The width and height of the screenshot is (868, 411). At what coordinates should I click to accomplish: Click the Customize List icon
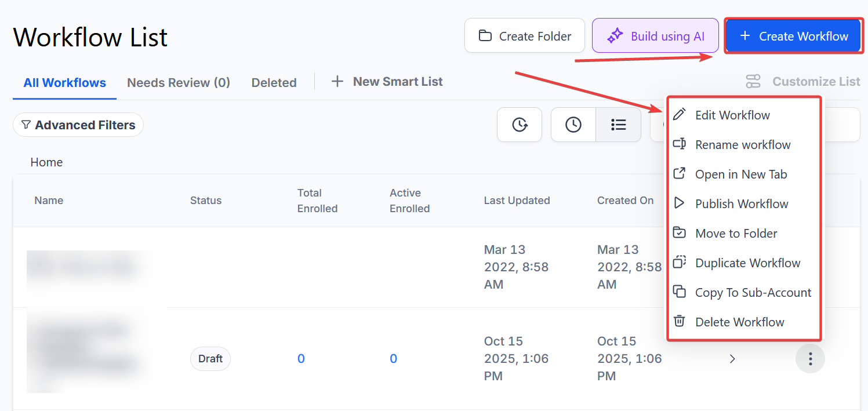click(753, 82)
